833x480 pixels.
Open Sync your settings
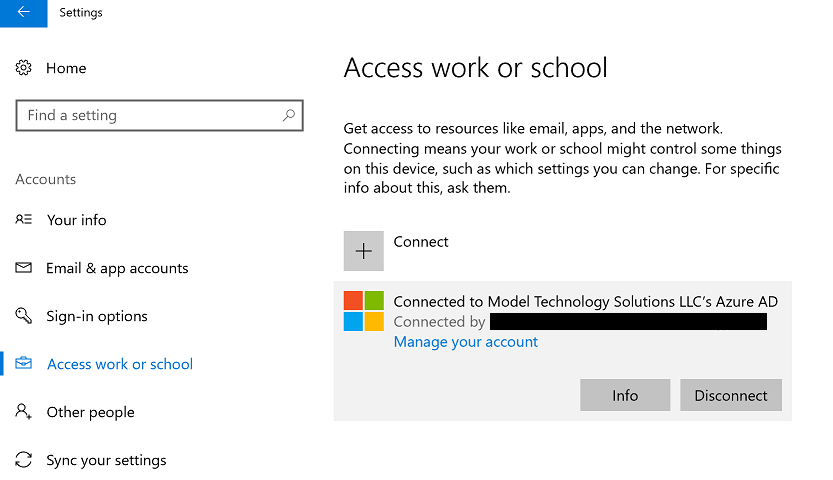coord(106,460)
